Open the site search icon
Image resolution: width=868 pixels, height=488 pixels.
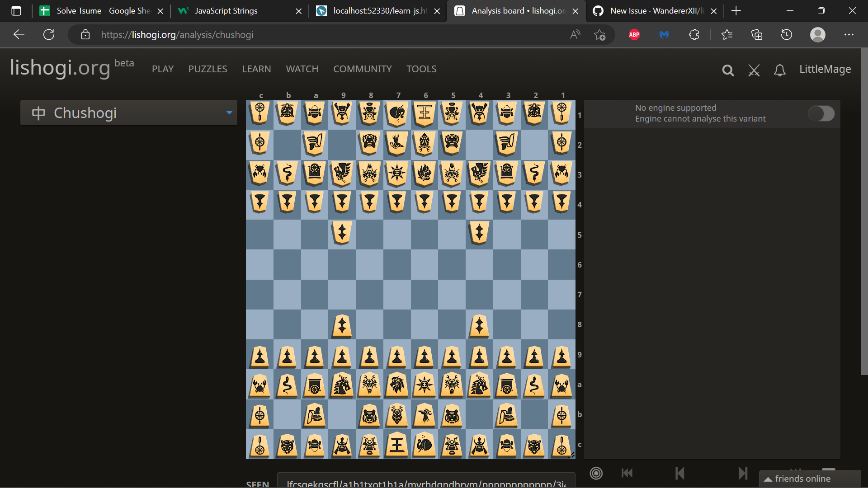click(728, 70)
